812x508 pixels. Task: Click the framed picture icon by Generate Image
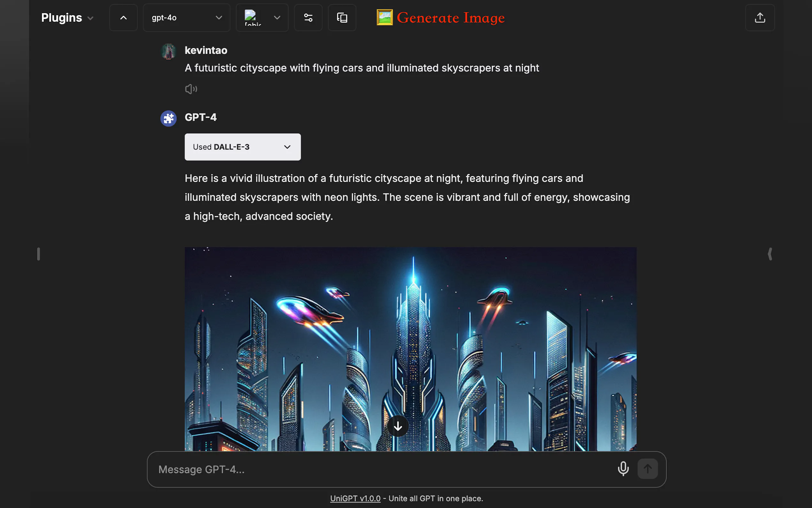[x=384, y=18]
